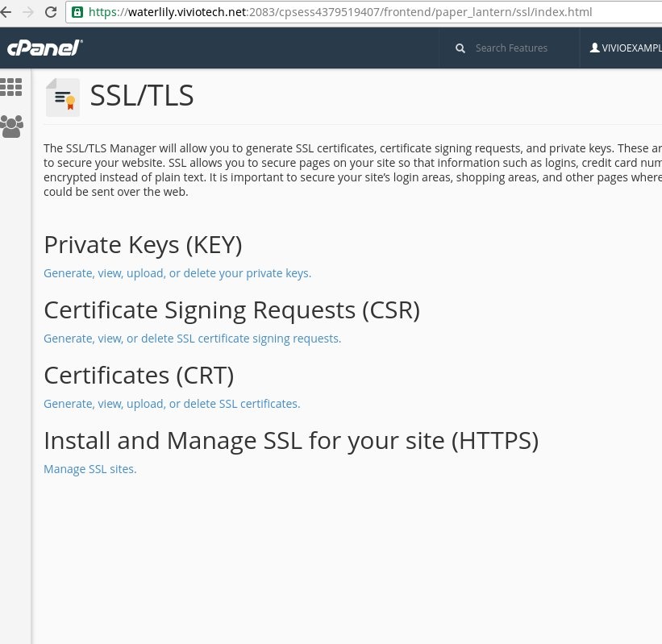Click the Certificate Signing Requests (CSR) heading

pyautogui.click(x=231, y=310)
